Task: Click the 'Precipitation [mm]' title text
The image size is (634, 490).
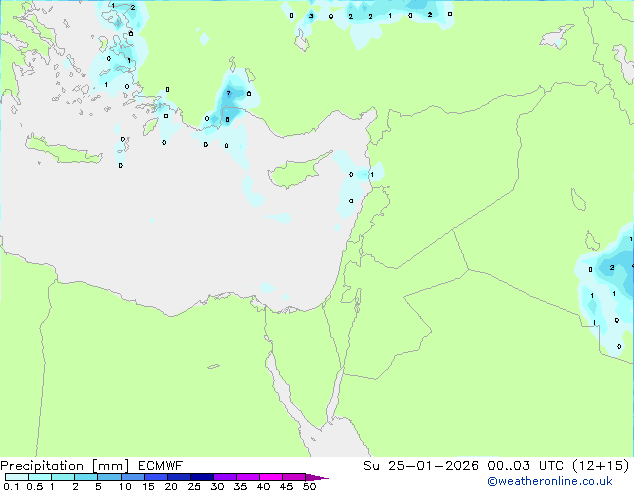Action: (65, 466)
